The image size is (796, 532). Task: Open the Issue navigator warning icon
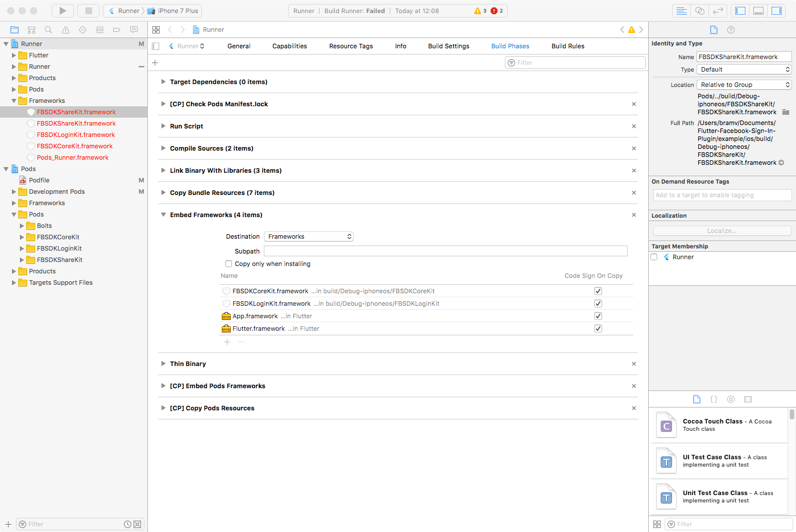[x=65, y=30]
